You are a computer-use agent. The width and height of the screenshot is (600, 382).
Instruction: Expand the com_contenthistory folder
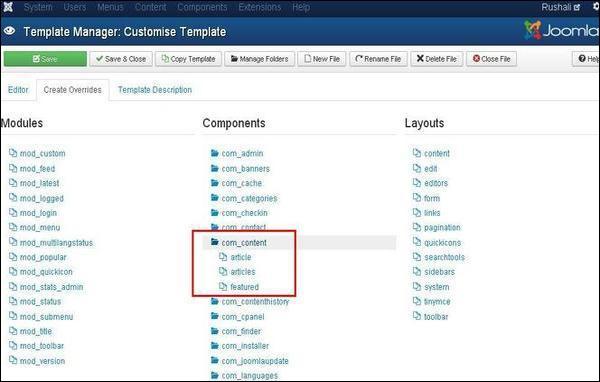coord(255,301)
